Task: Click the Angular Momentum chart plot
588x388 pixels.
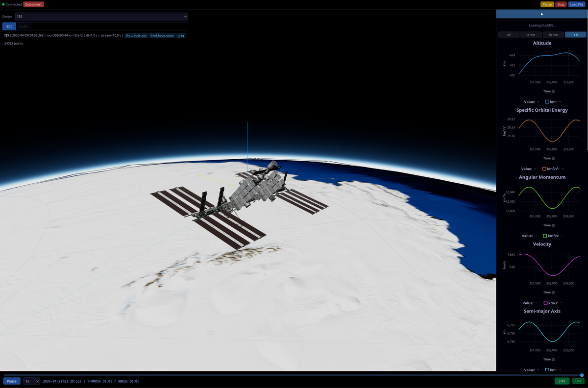Action: click(549, 198)
